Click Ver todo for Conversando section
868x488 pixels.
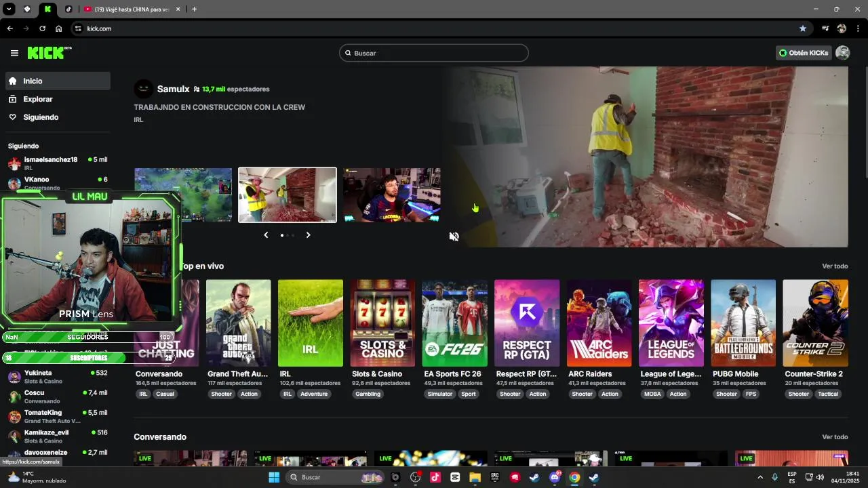835,437
